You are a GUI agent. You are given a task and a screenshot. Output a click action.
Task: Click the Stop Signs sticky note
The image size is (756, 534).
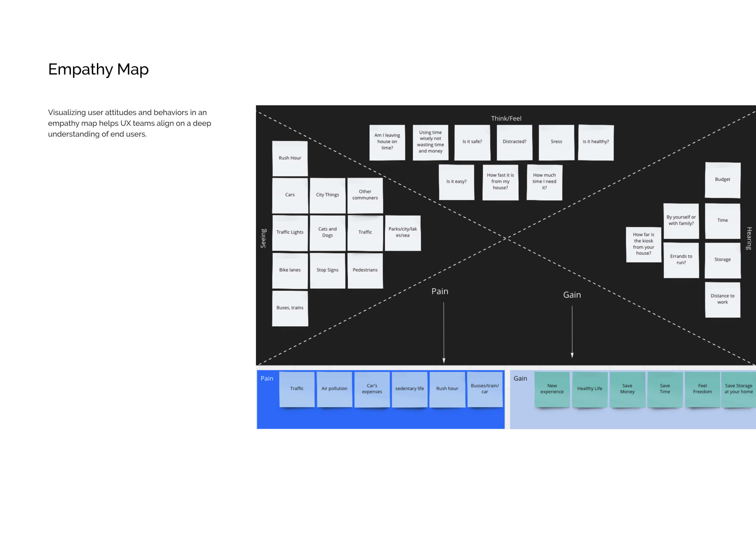(x=327, y=270)
